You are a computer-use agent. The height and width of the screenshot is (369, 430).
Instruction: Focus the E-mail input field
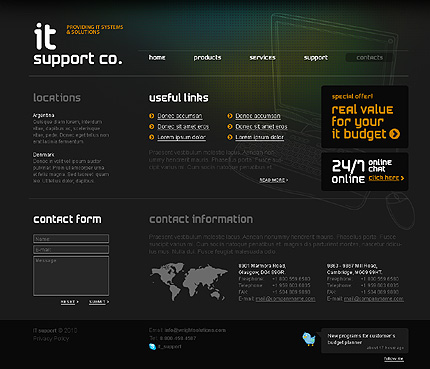(x=71, y=250)
